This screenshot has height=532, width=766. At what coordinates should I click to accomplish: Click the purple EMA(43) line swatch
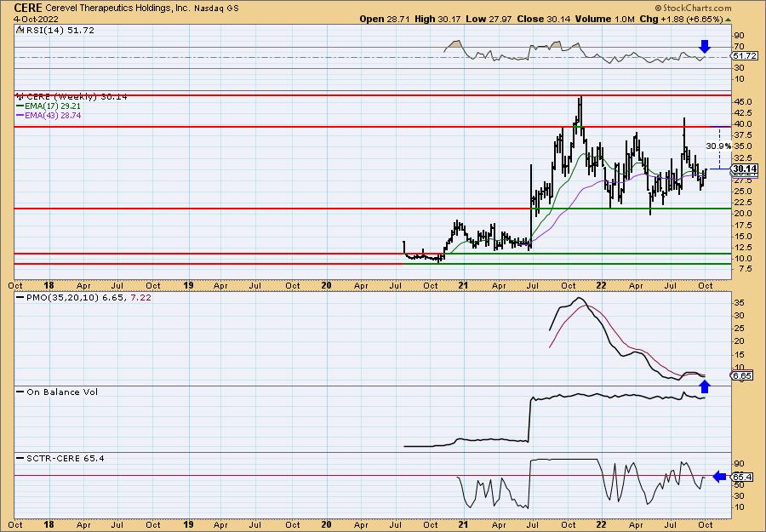pyautogui.click(x=20, y=116)
